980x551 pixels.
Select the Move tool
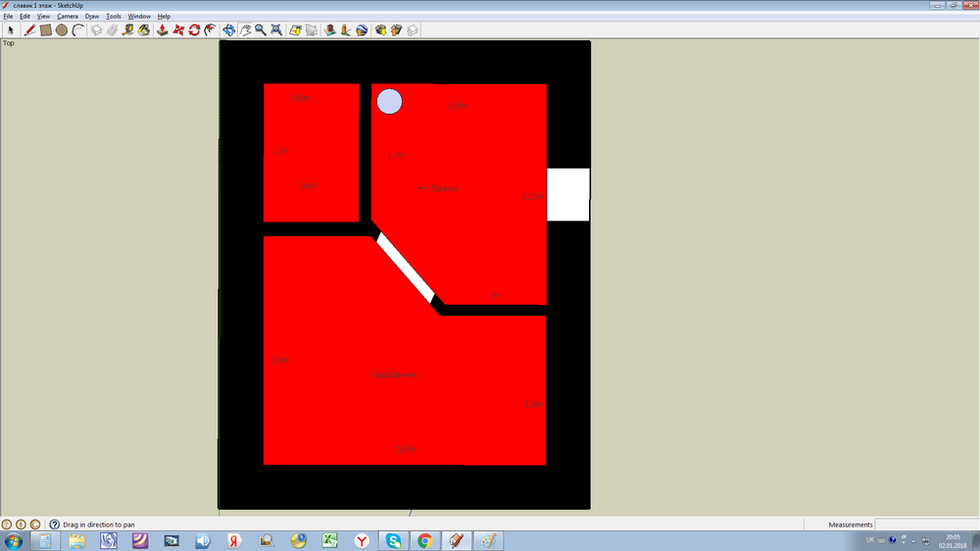pos(178,30)
